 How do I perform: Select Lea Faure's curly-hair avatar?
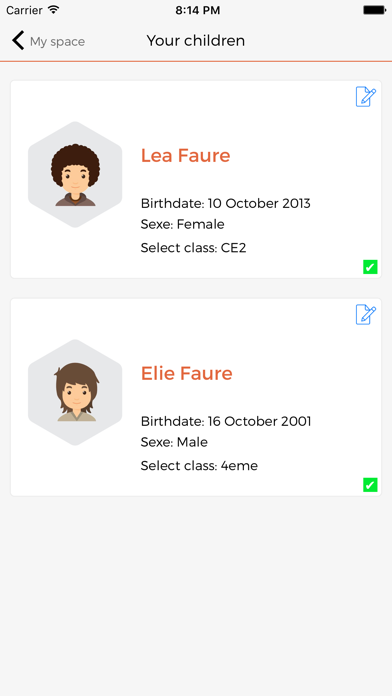coord(75,174)
